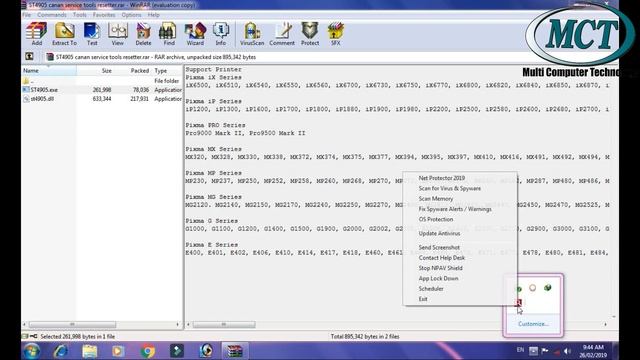Click the comment pane horizontal scrollbar thumb
Viewport: 640px width, 360px height.
point(224,324)
